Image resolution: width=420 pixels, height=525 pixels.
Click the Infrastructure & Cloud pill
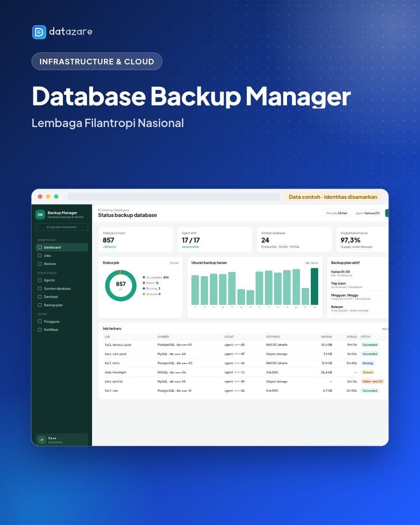pyautogui.click(x=97, y=61)
